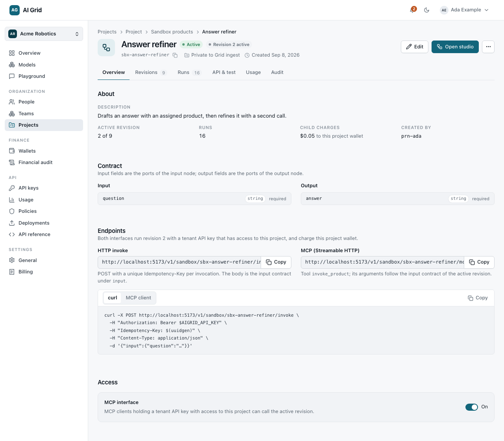Click the AI Grid logo icon
This screenshot has height=441, width=504.
[x=15, y=10]
